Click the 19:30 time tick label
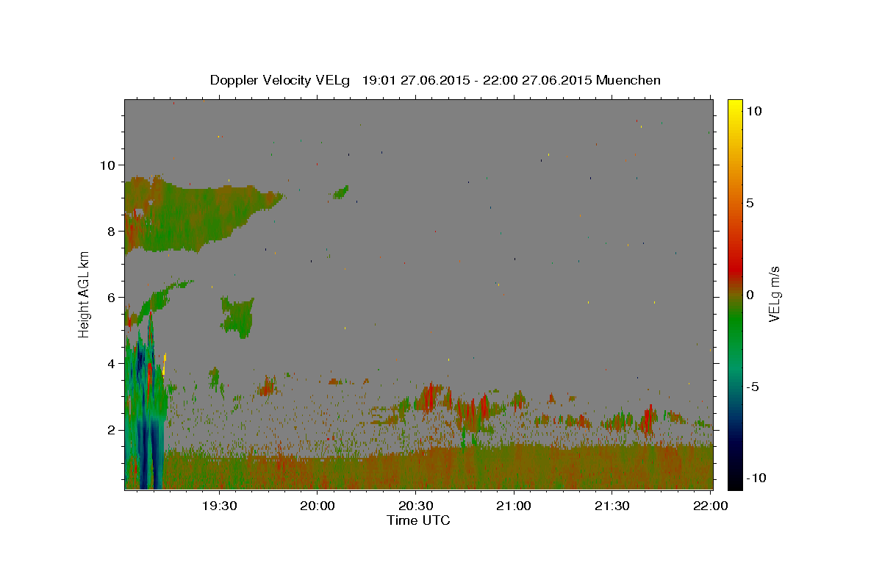 click(219, 506)
